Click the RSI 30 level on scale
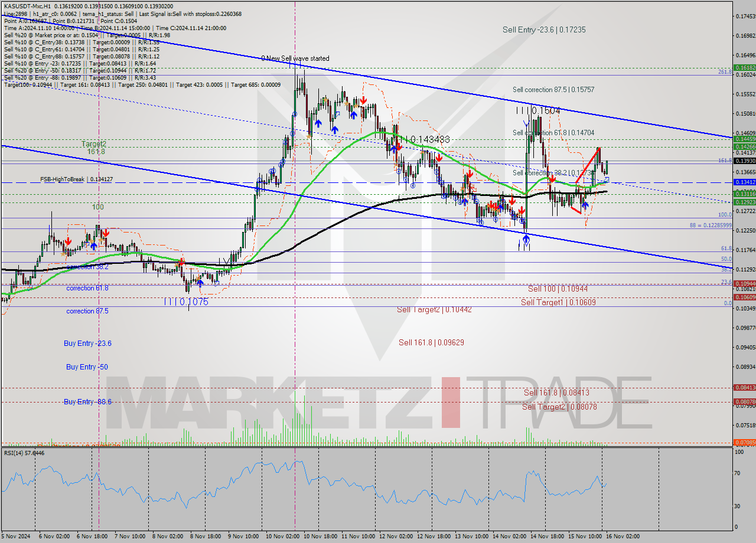Image resolution: width=756 pixels, height=543 pixels. [x=738, y=506]
